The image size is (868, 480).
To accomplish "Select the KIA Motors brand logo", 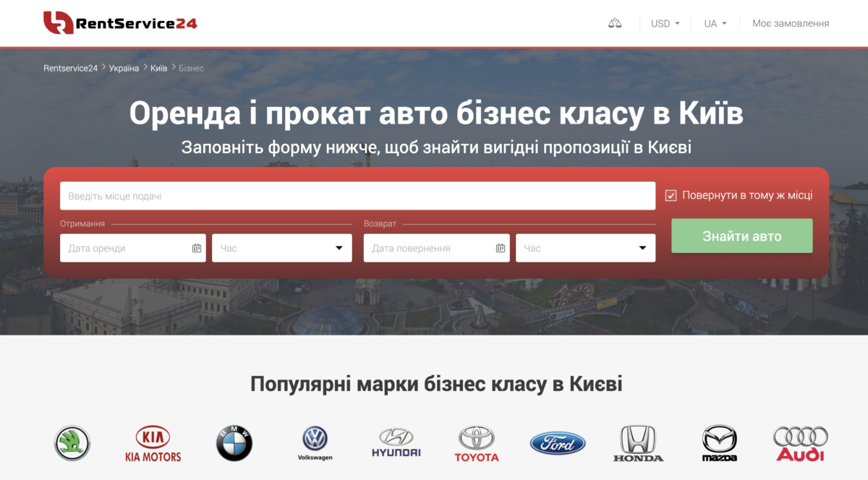I will pos(153,443).
